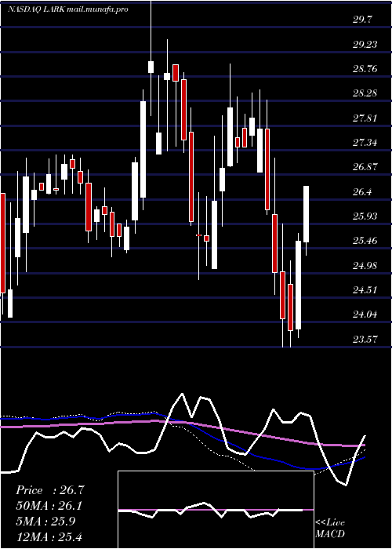Select the 25.93 price axis label

(365, 216)
